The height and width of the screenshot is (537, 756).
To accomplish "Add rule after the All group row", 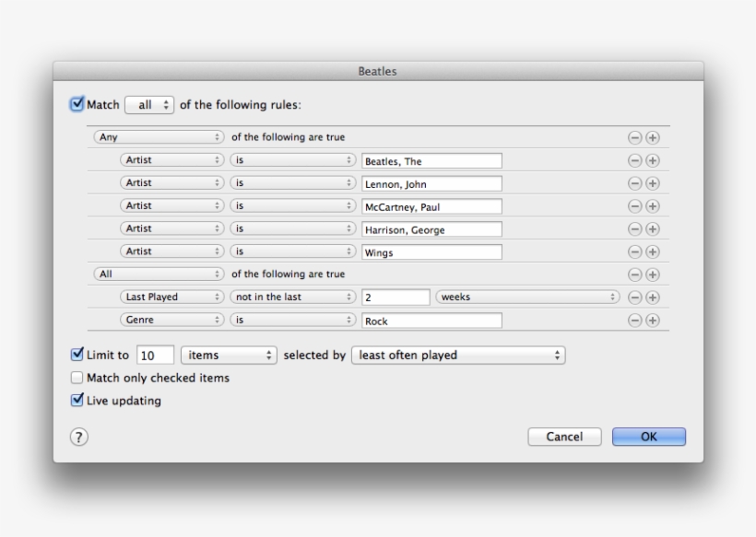I will [x=653, y=274].
